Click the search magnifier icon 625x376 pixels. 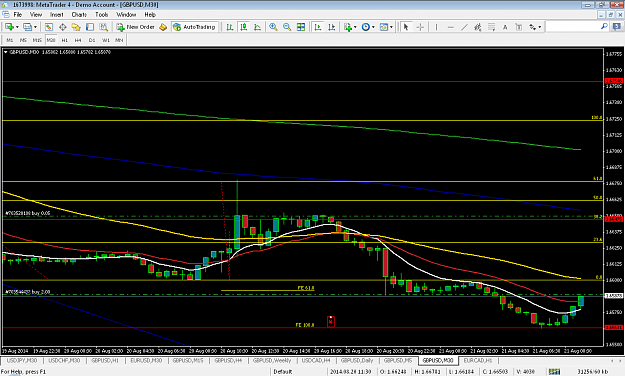[x=604, y=26]
